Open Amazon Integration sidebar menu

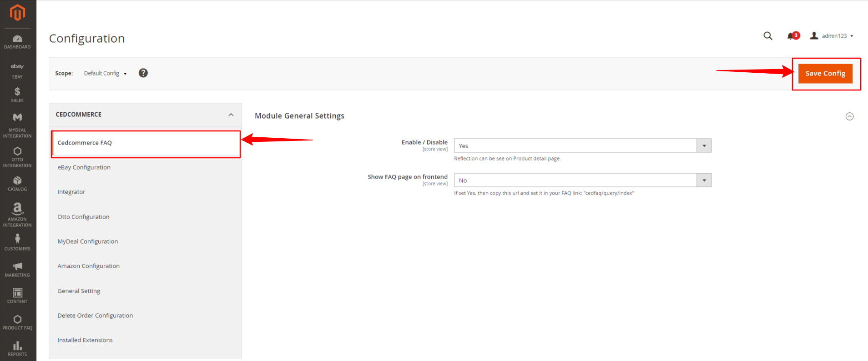pos(17,215)
